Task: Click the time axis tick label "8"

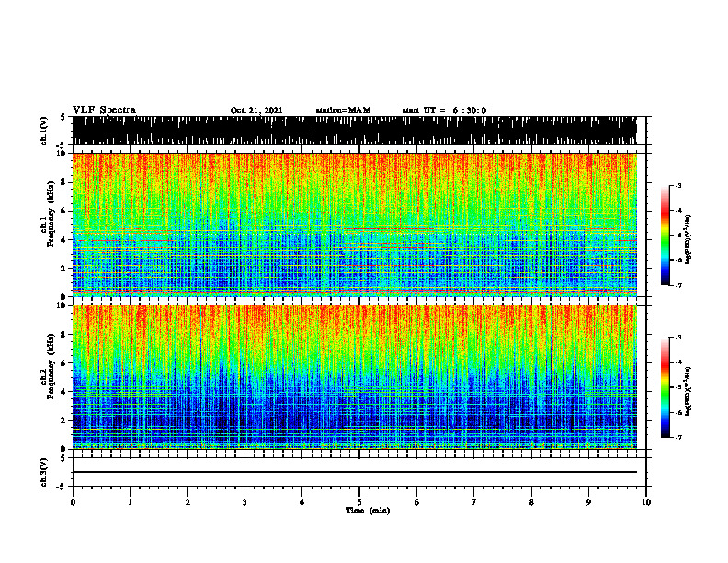Action: coord(531,502)
